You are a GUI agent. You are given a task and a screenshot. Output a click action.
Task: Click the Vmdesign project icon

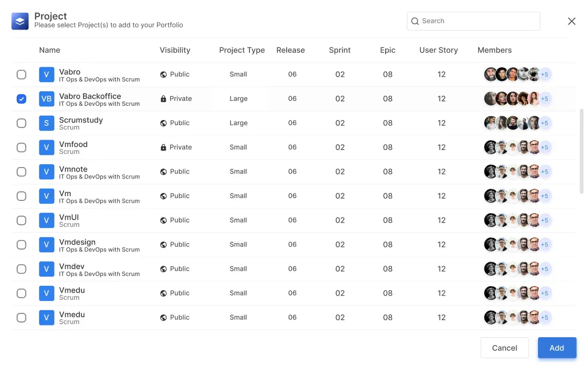pyautogui.click(x=47, y=244)
